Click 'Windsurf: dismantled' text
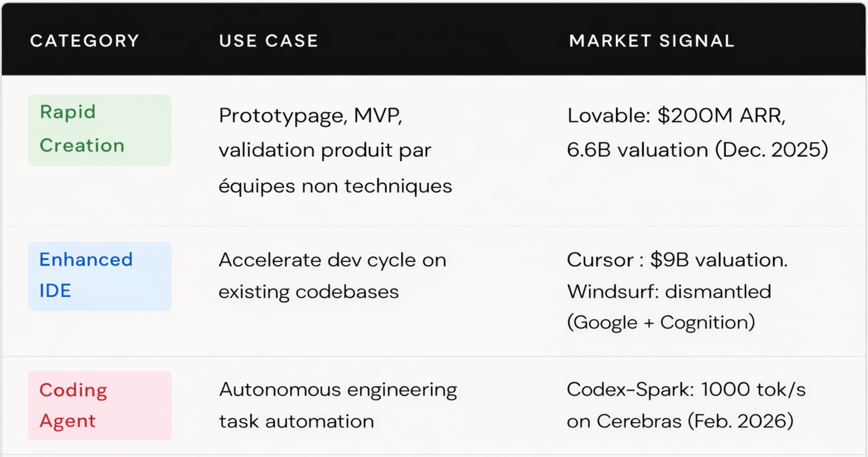Viewport: 868px width, 457px height. [x=669, y=292]
